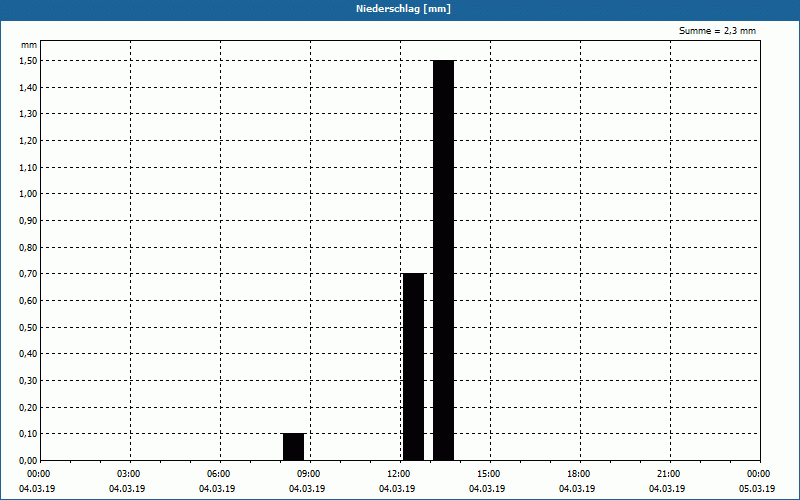Select the "03:00" time axis label

point(130,474)
